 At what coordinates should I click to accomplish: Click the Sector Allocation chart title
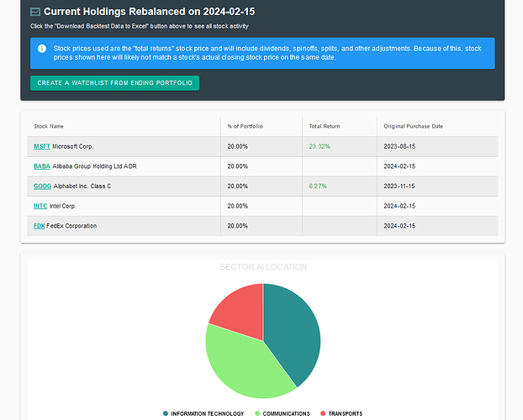(x=263, y=267)
